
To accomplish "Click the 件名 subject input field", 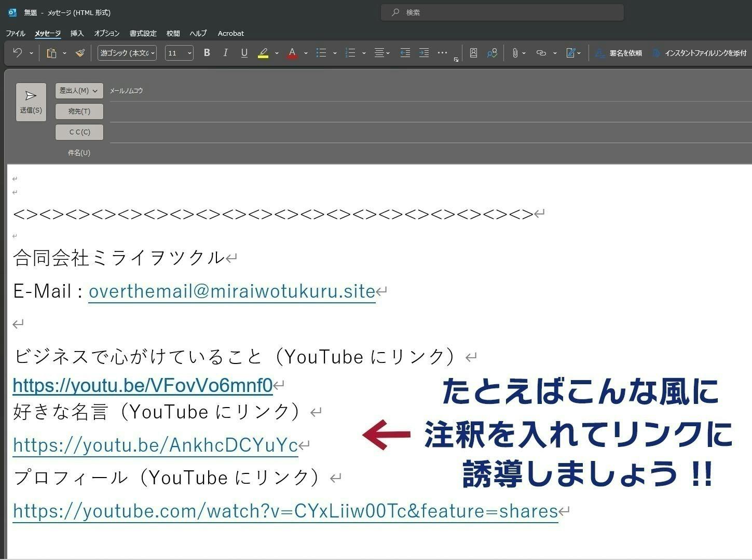I will (x=430, y=153).
